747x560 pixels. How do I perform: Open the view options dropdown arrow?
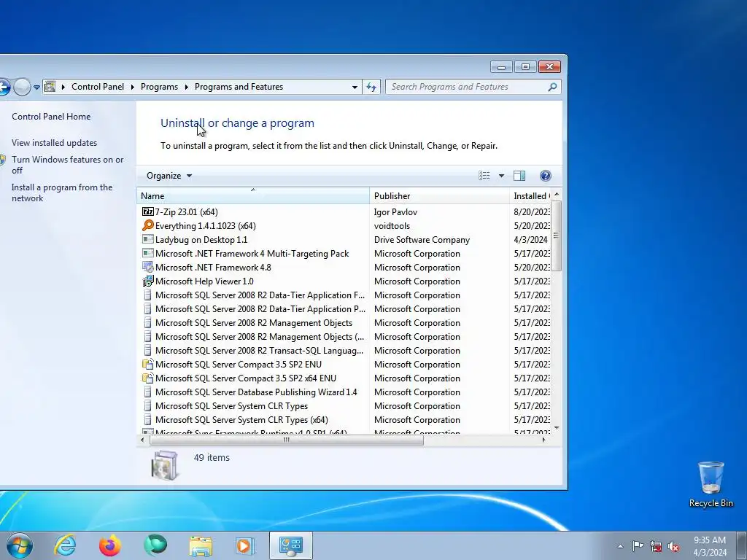click(x=501, y=176)
